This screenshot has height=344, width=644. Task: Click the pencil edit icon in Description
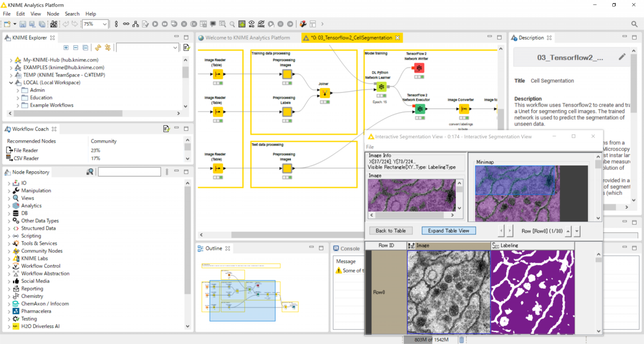coord(622,57)
